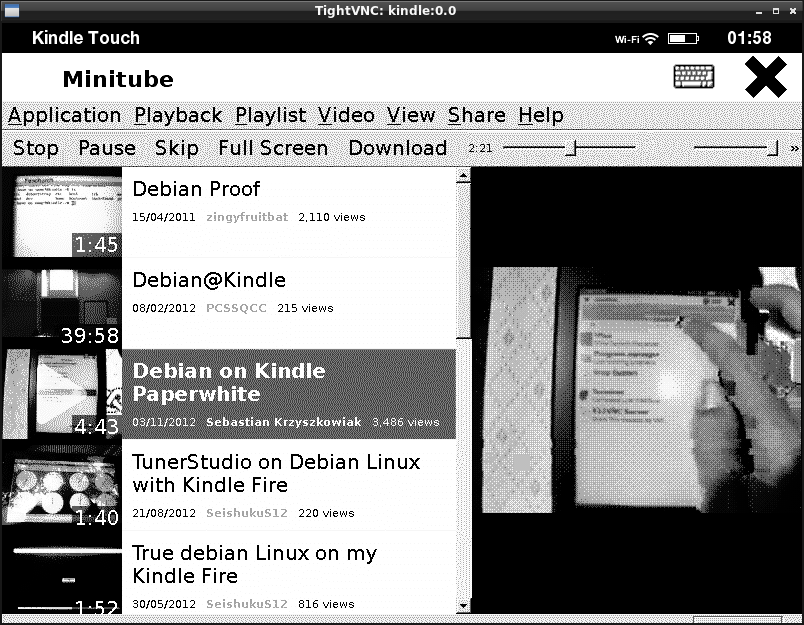
Task: Click the 15/04/2011 date text
Action: pyautogui.click(x=164, y=217)
